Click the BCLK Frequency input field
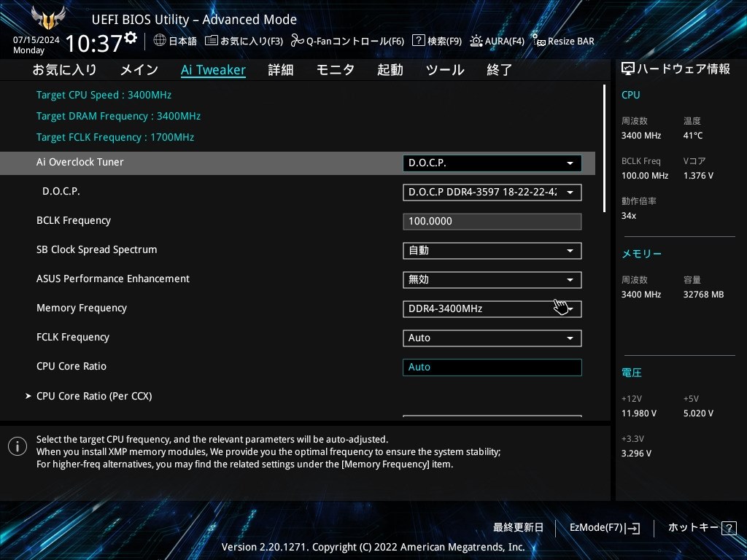 pyautogui.click(x=492, y=222)
